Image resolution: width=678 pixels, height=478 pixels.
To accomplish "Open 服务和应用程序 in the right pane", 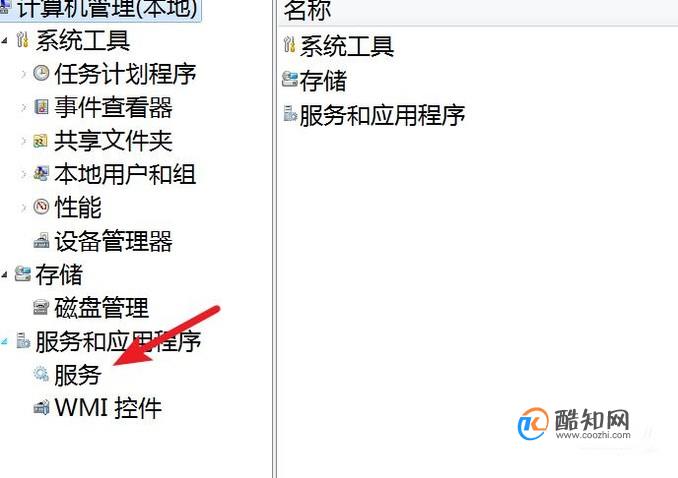I will pos(382,115).
